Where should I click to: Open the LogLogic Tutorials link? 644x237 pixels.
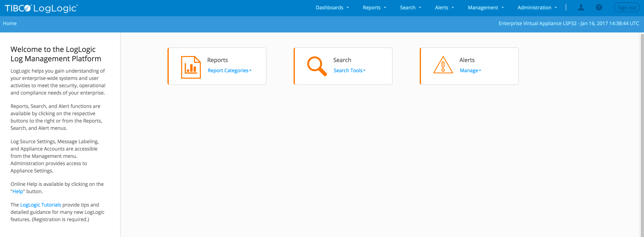(41, 205)
